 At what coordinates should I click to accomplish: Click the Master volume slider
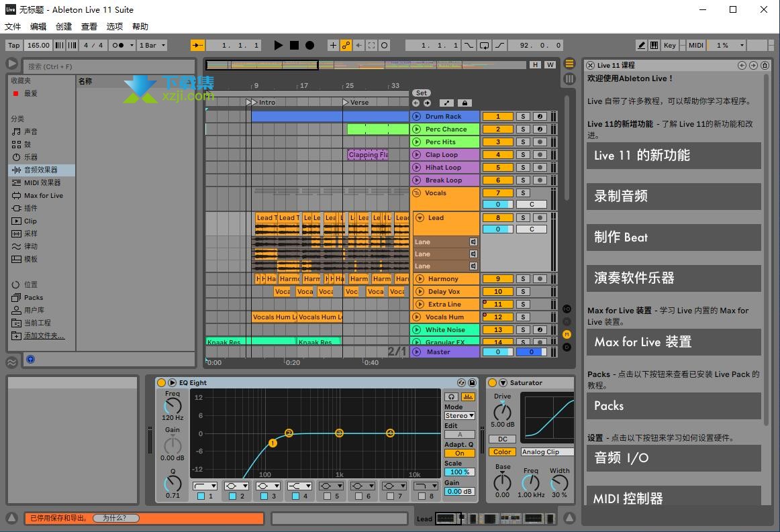tap(498, 352)
